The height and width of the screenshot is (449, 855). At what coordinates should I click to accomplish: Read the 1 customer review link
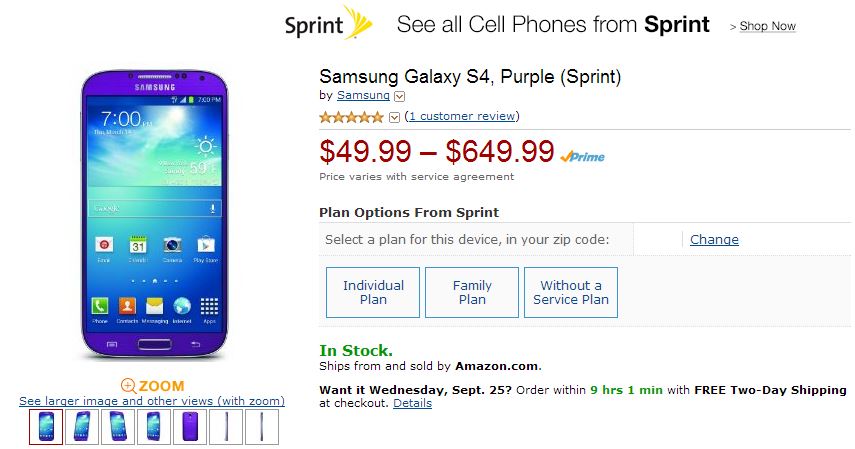click(462, 117)
